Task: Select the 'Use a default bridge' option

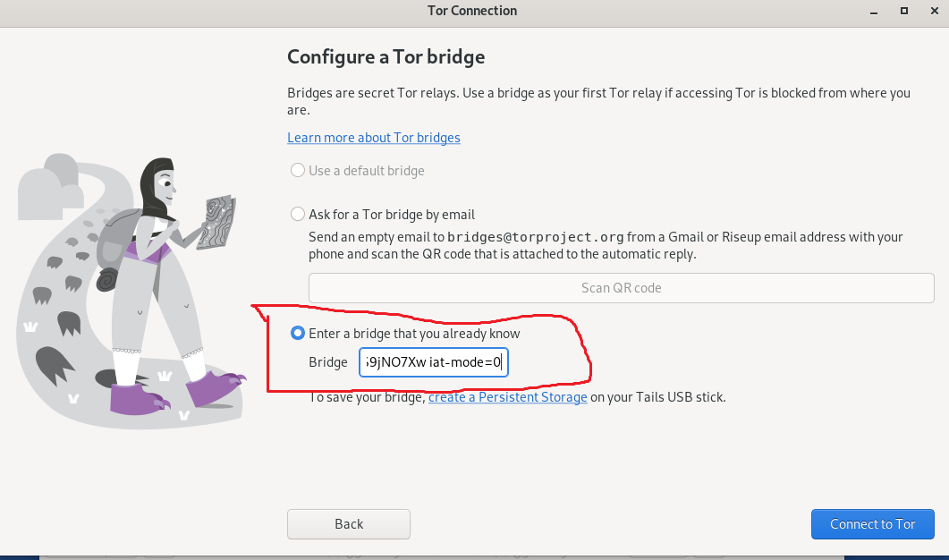Action: point(298,171)
